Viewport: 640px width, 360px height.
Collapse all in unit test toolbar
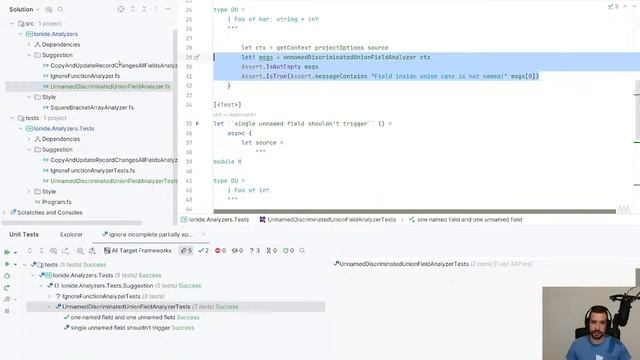click(x=41, y=251)
